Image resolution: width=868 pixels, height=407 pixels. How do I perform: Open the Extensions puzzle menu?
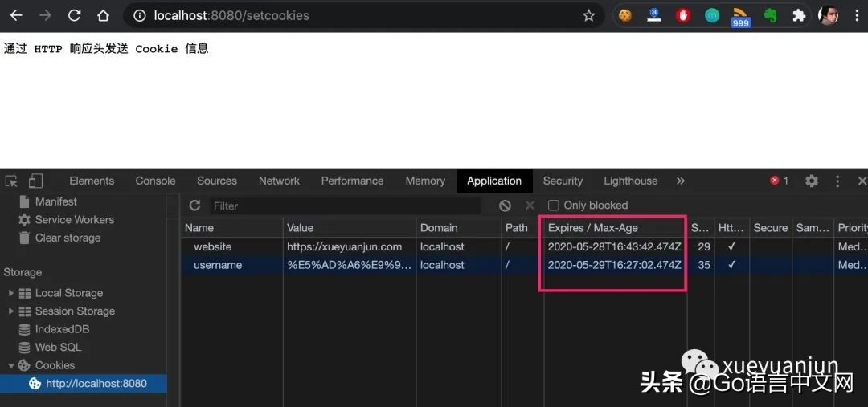tap(798, 15)
